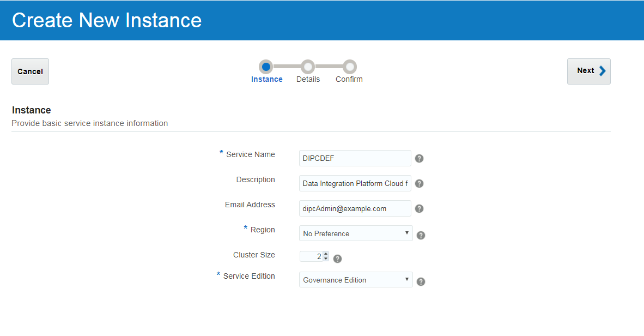The width and height of the screenshot is (644, 336).
Task: Increase Cluster Size with the up stepper
Action: tap(326, 254)
